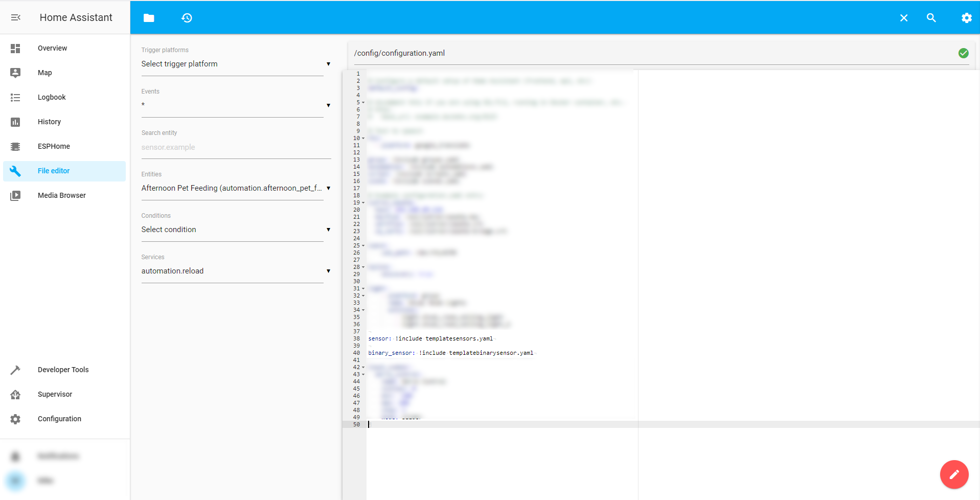Open the Events dropdown

click(x=236, y=105)
